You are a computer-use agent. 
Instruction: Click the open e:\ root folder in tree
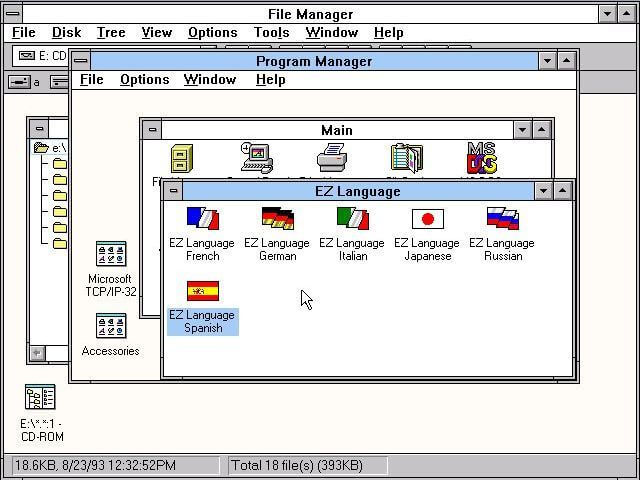tap(50, 148)
